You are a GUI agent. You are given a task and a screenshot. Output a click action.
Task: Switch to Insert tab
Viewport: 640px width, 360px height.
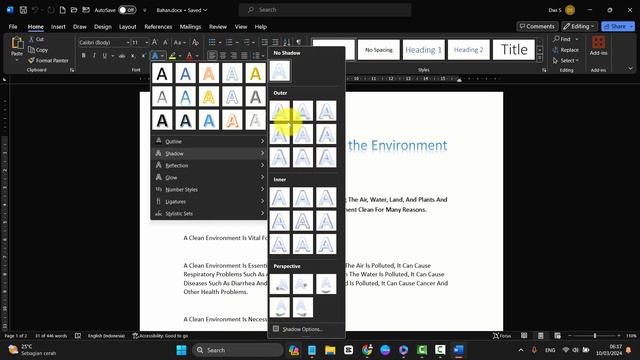[x=58, y=27]
